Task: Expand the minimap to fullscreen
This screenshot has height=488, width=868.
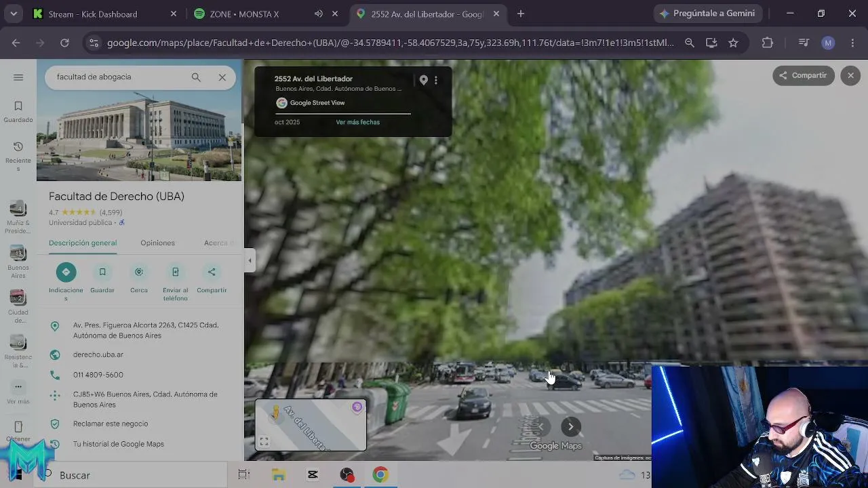Action: click(264, 442)
